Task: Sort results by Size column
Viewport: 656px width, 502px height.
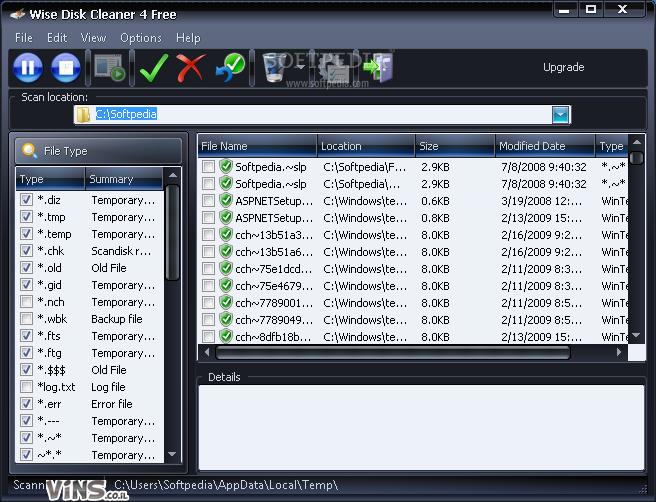Action: (455, 146)
